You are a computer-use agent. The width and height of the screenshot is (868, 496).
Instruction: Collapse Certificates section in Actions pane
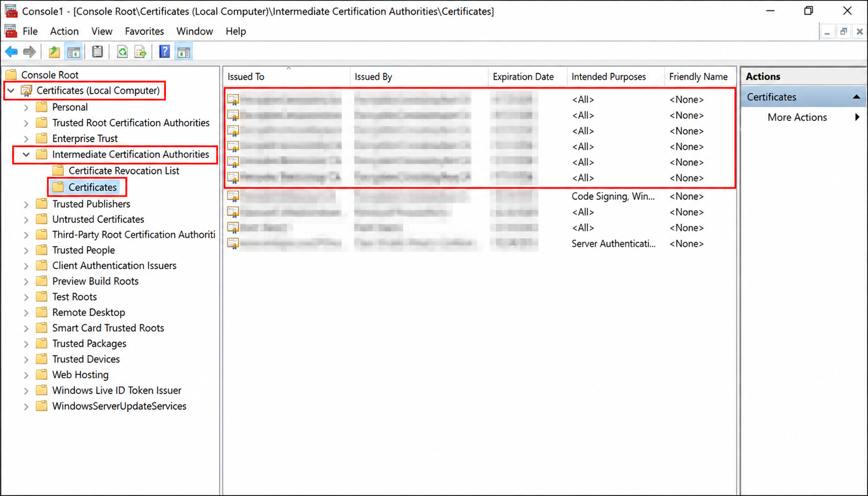856,97
